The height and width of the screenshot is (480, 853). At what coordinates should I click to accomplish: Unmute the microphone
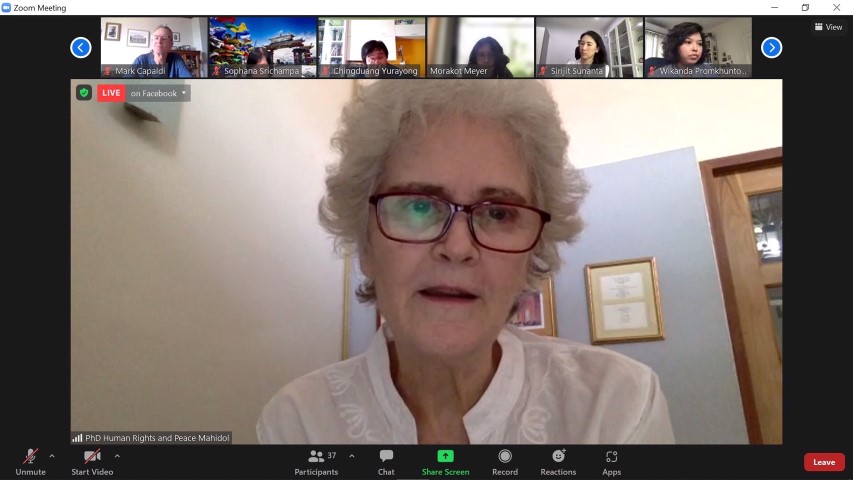coord(30,462)
